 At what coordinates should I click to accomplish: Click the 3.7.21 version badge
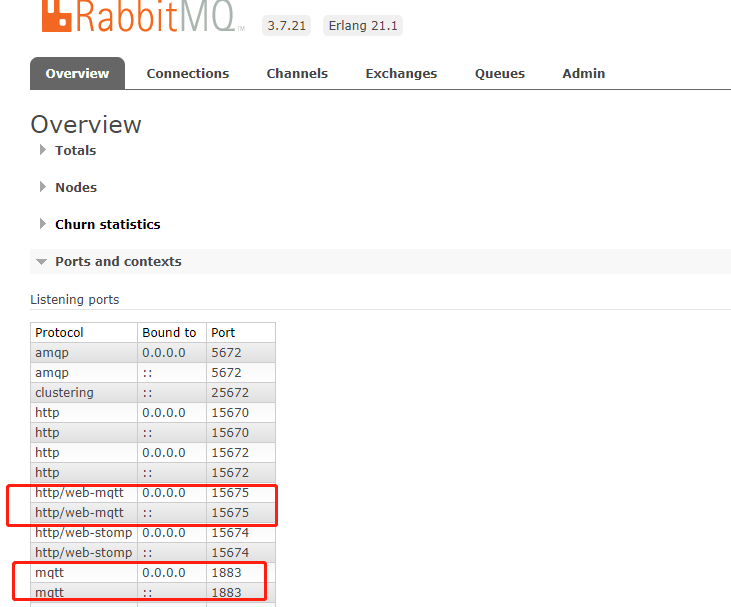point(287,26)
